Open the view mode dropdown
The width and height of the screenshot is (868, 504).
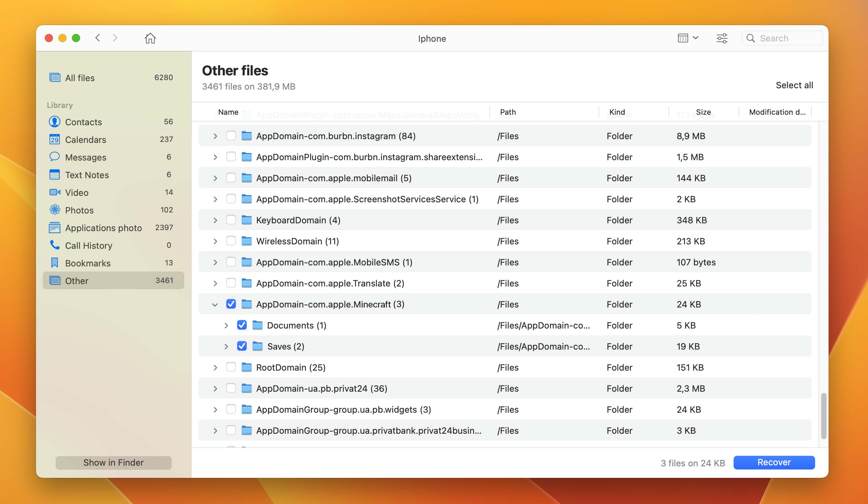click(x=687, y=38)
